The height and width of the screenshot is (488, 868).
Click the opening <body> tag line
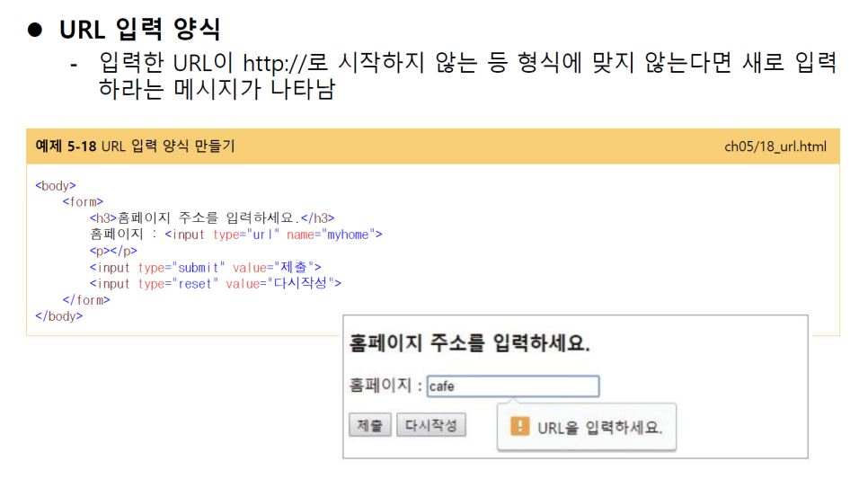[x=56, y=185]
